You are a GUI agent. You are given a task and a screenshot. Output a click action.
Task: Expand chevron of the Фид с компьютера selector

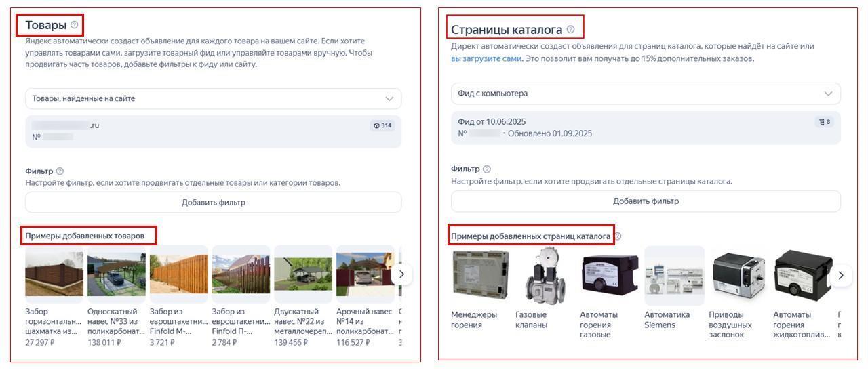tap(828, 93)
